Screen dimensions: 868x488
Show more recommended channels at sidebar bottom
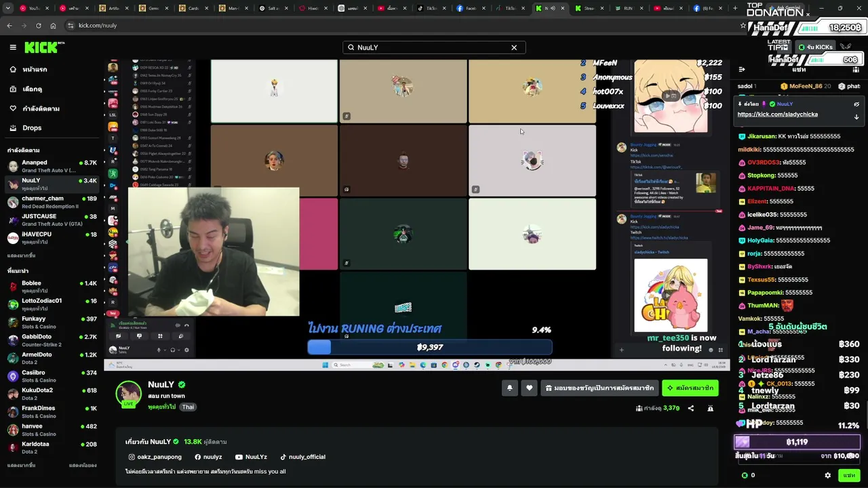(21, 466)
